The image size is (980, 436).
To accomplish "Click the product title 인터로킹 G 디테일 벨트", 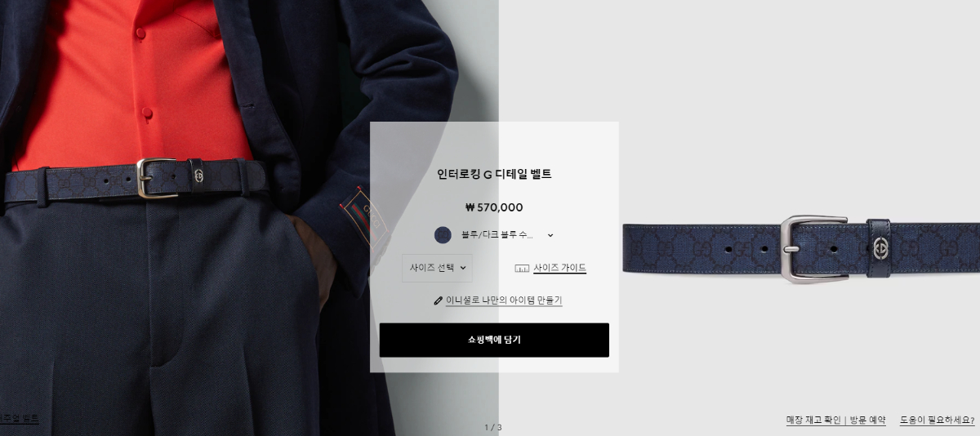I will coord(494,174).
